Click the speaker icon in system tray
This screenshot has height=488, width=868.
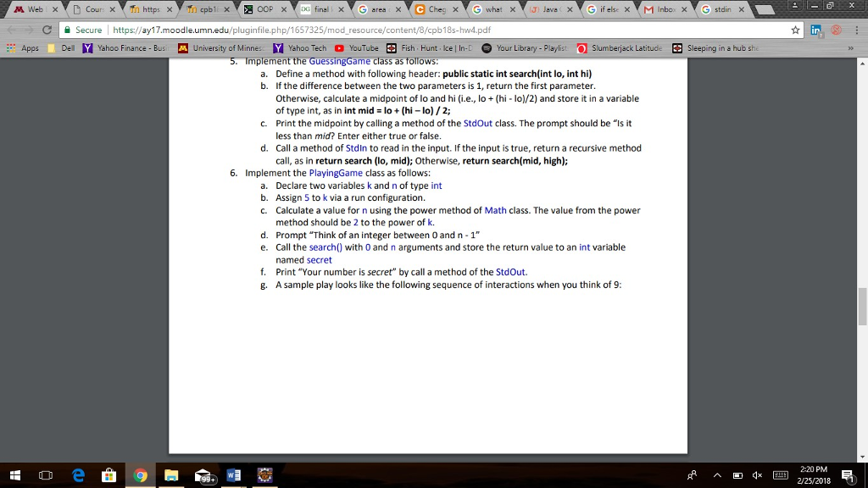point(759,475)
